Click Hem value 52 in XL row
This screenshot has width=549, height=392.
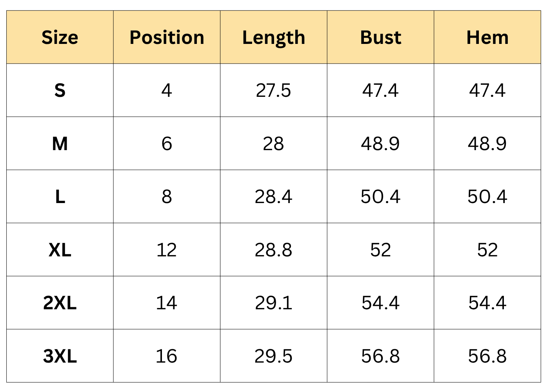coord(487,250)
